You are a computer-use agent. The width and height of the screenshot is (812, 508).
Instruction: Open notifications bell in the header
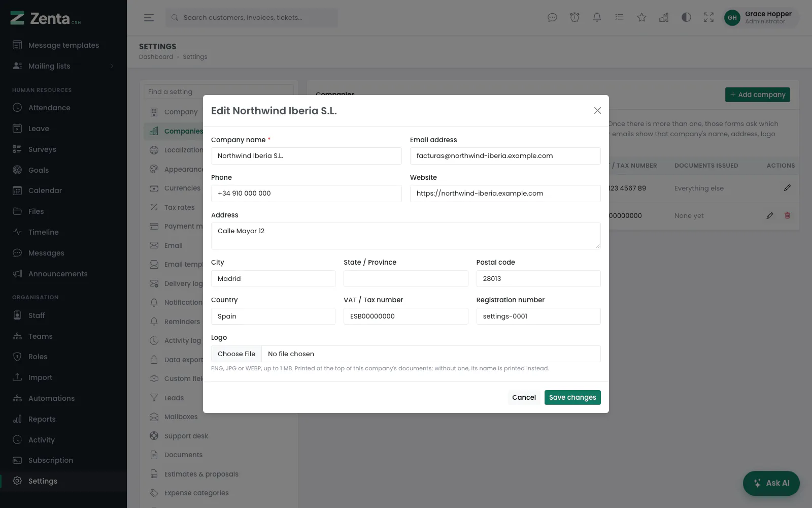point(597,18)
